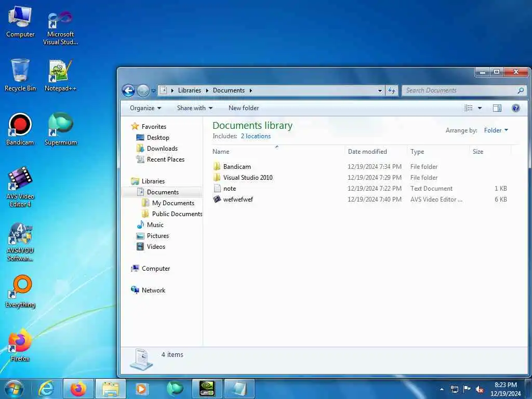Image resolution: width=532 pixels, height=399 pixels.
Task: Expand the arrow after Libraries in breadcrumb
Action: [x=207, y=90]
